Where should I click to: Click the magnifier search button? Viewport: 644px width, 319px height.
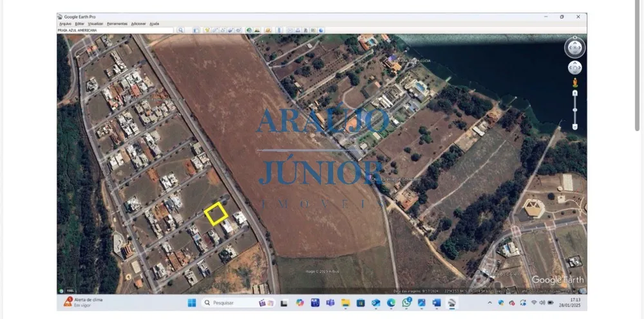point(181,30)
